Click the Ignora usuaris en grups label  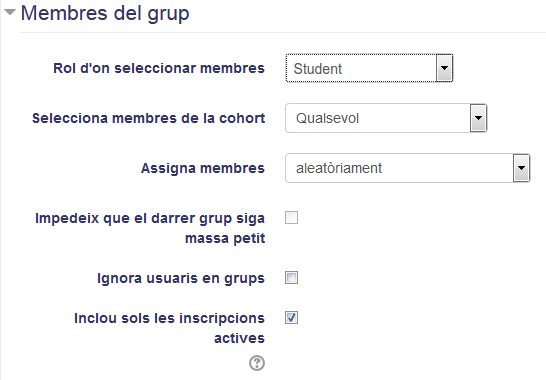click(181, 278)
